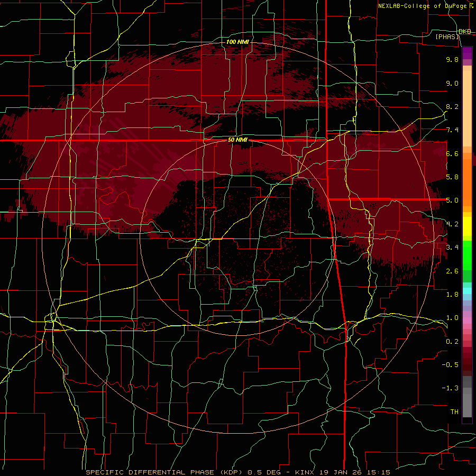Click the SPECIFIC DIFFERENTIAL PHASE (KDP) caption title
The height and width of the screenshot is (476, 476).
coord(163,472)
